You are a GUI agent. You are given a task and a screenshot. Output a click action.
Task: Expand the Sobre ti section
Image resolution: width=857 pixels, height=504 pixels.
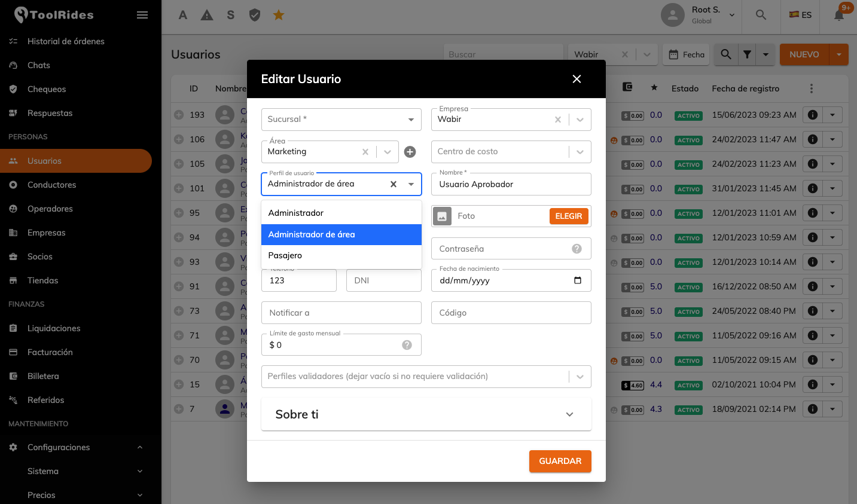[426, 414]
